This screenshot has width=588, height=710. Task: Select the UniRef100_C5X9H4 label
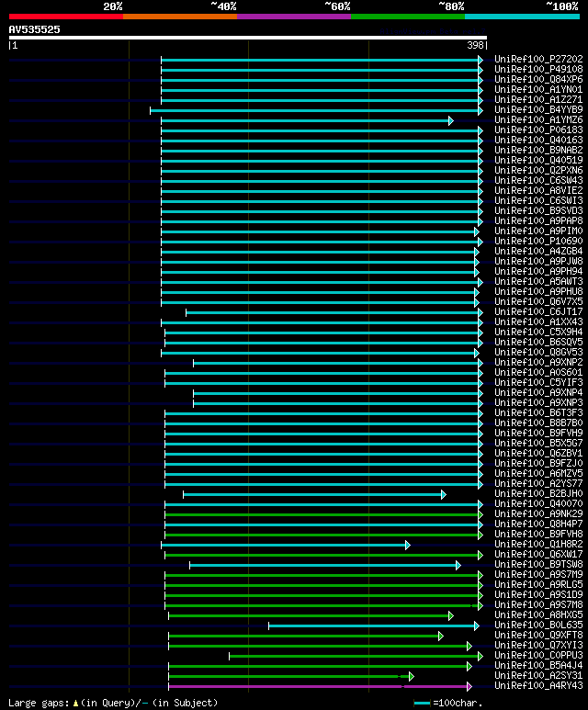[x=538, y=332]
